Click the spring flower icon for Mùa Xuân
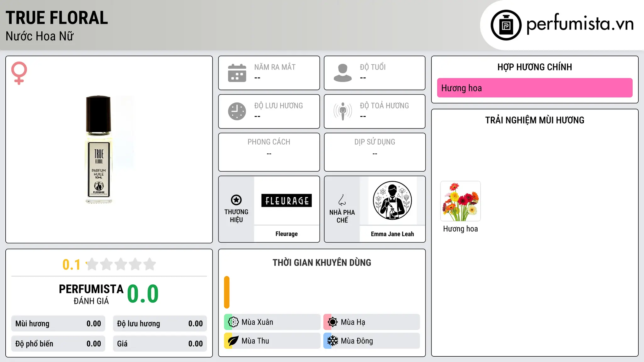Image resolution: width=644 pixels, height=362 pixels. click(233, 322)
